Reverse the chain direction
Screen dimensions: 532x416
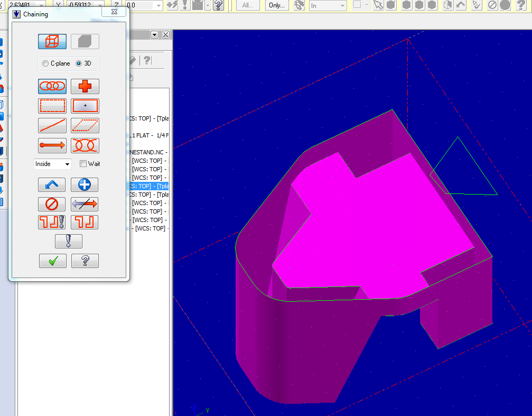tap(85, 204)
